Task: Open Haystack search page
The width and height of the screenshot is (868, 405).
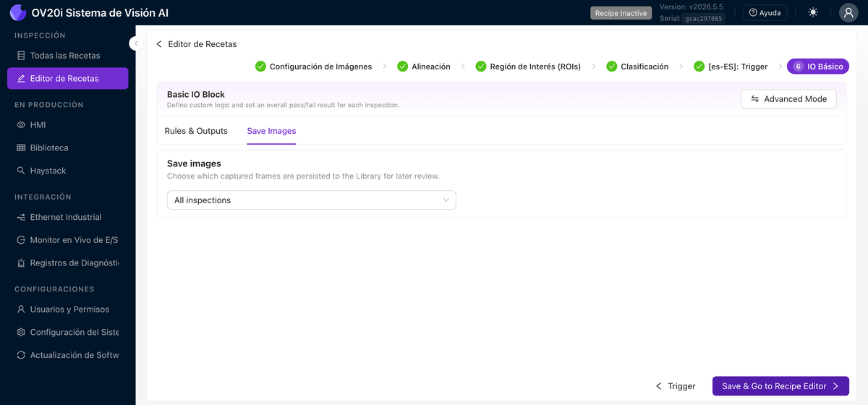Action: pyautogui.click(x=68, y=171)
